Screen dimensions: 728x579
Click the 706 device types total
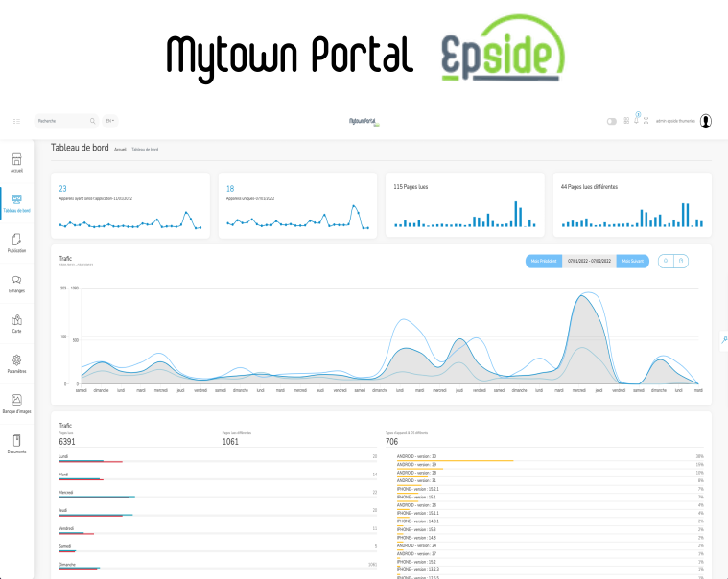click(391, 442)
